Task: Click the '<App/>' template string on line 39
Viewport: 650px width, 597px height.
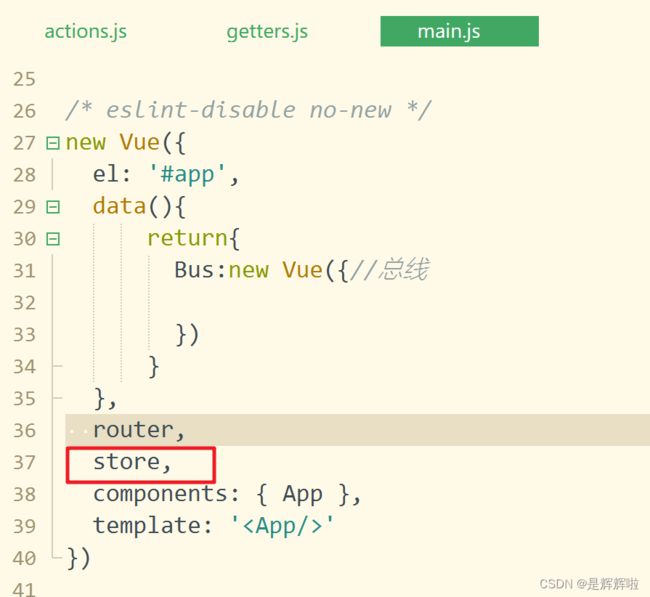Action: [282, 526]
